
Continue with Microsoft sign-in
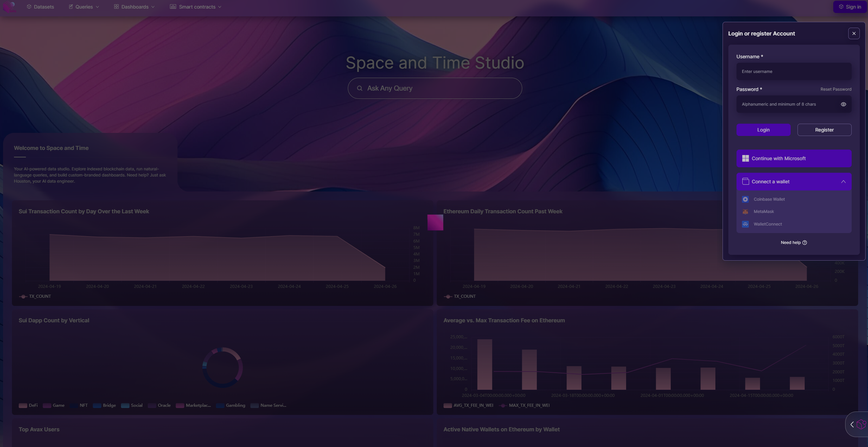coord(794,158)
